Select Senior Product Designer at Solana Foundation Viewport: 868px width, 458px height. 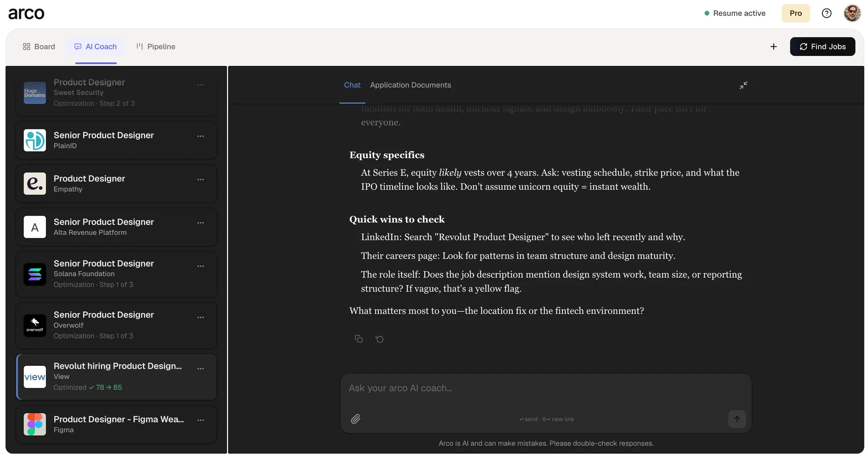click(x=116, y=274)
